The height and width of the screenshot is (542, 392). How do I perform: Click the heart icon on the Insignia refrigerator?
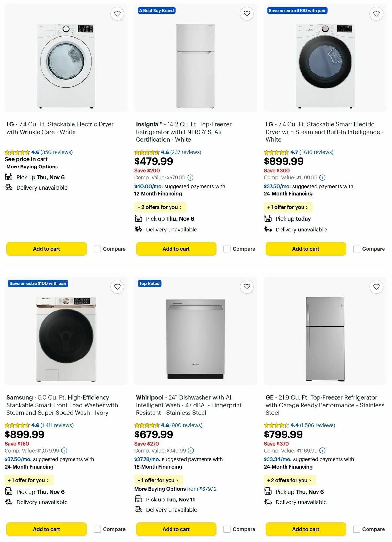pos(247,13)
